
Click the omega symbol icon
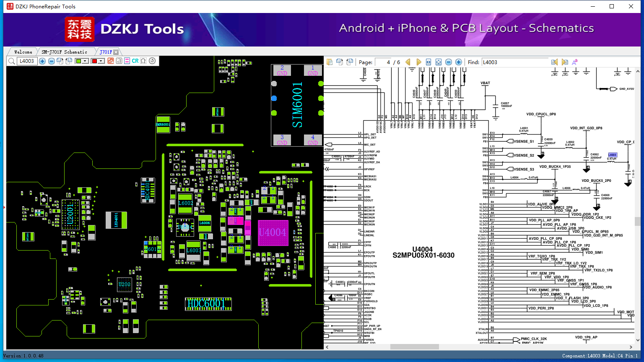click(x=143, y=61)
